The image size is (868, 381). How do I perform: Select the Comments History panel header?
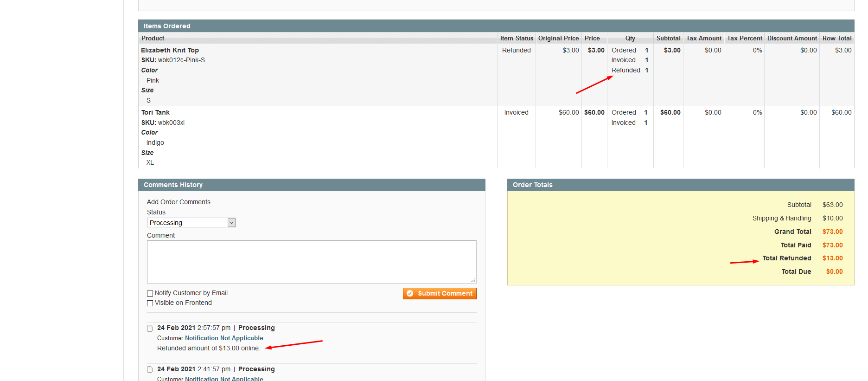tap(173, 185)
